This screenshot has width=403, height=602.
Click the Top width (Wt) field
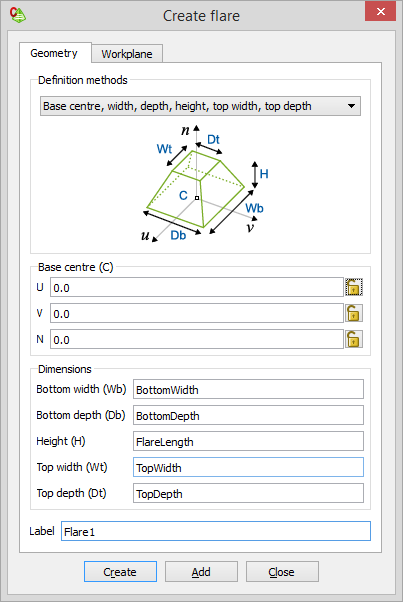(x=248, y=467)
